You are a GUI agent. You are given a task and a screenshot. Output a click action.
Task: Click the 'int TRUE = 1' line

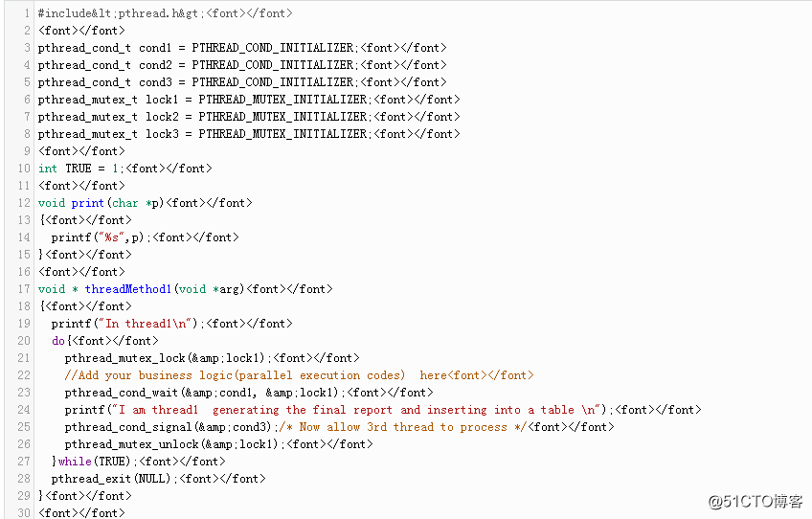pos(124,169)
